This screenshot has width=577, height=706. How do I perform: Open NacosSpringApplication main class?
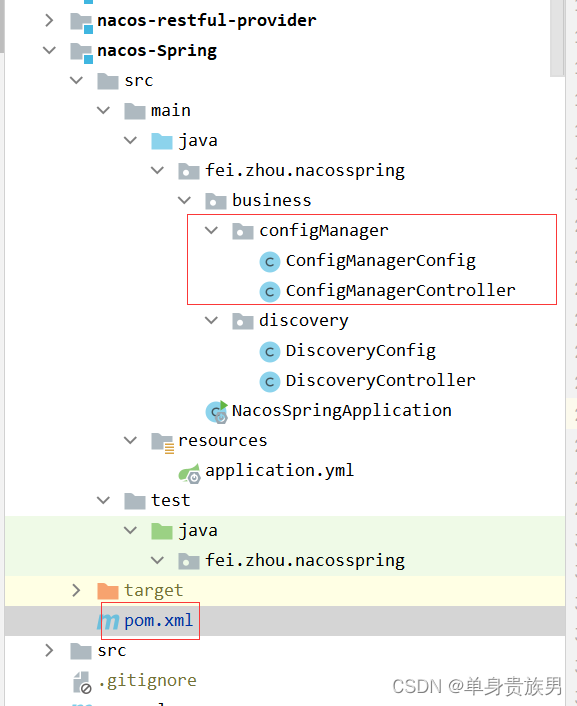coord(341,411)
